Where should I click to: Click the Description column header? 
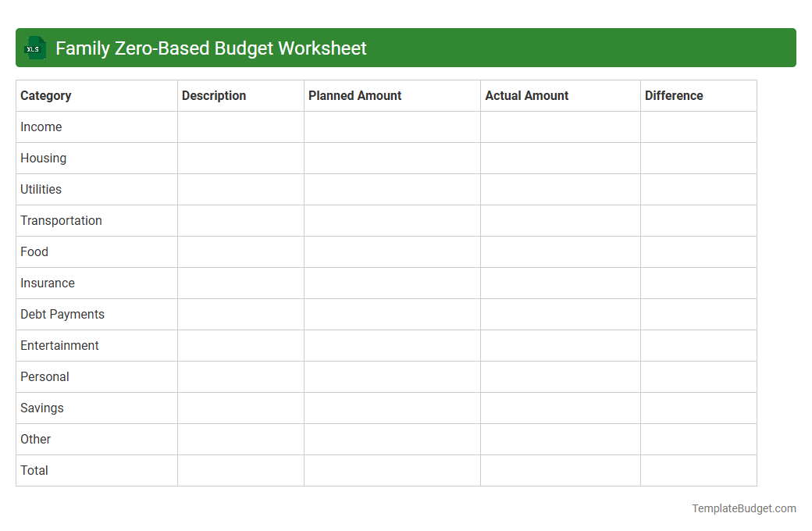pos(214,95)
